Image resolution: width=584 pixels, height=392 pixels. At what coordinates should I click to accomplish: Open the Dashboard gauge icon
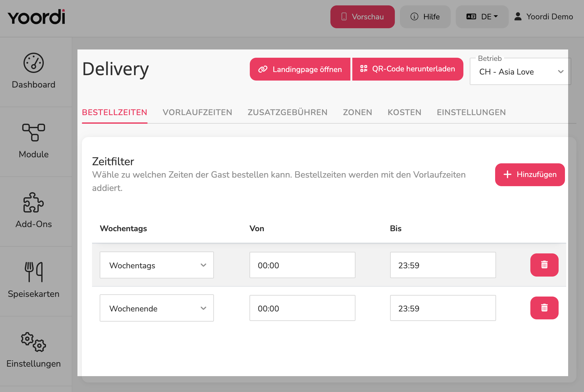point(34,63)
